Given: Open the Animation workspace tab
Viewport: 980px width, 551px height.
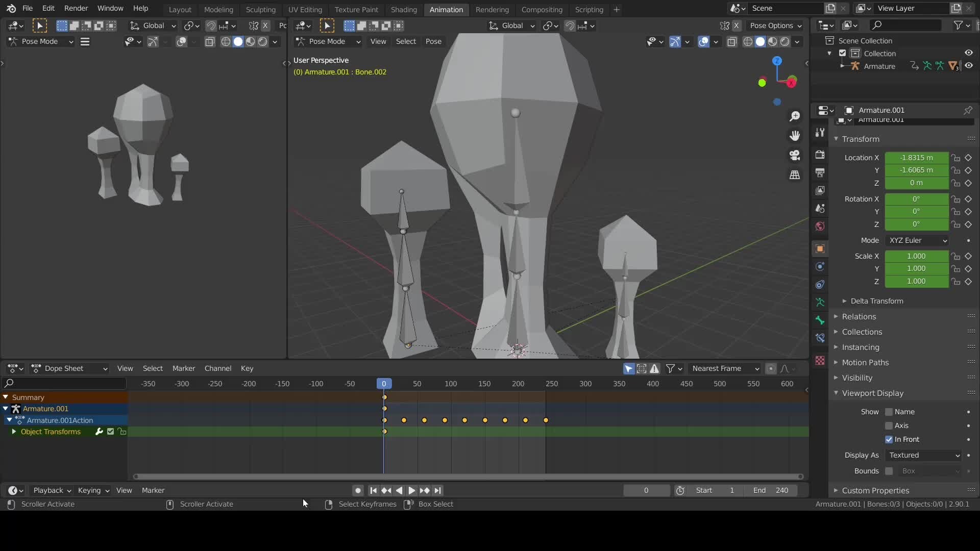Looking at the screenshot, I should point(447,9).
